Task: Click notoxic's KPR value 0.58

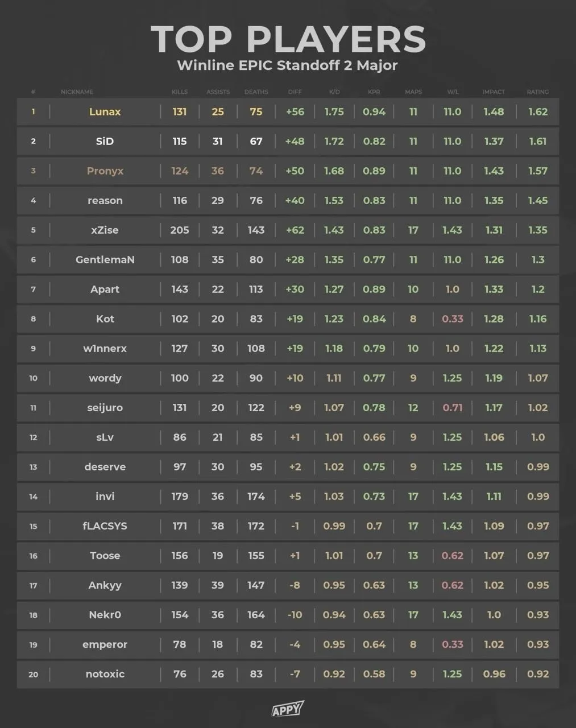Action: 374,674
